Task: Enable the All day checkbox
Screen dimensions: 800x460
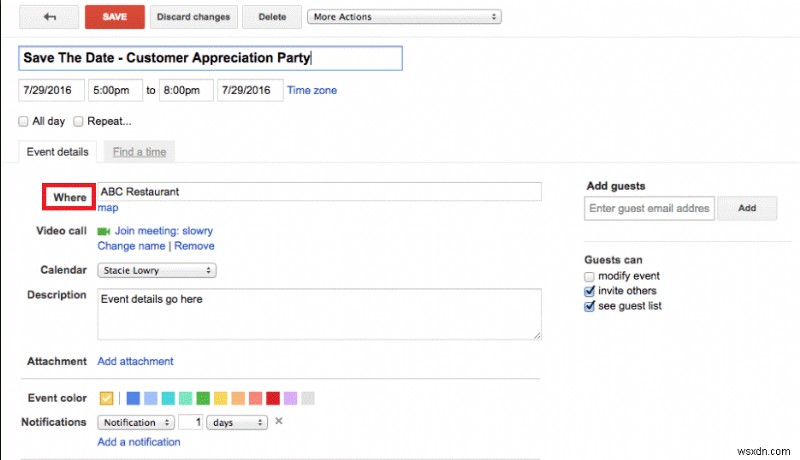Action: pos(23,121)
